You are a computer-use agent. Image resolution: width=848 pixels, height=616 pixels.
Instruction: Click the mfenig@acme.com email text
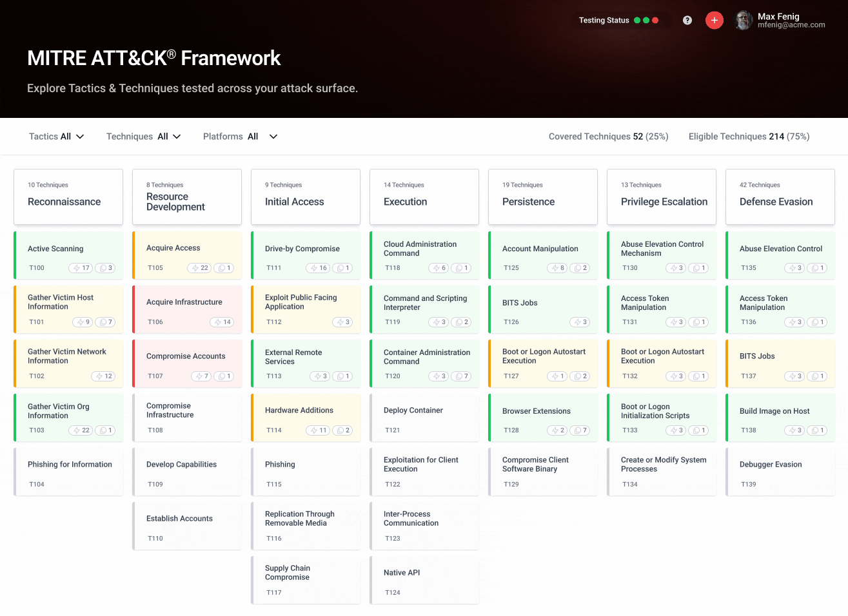tap(791, 25)
